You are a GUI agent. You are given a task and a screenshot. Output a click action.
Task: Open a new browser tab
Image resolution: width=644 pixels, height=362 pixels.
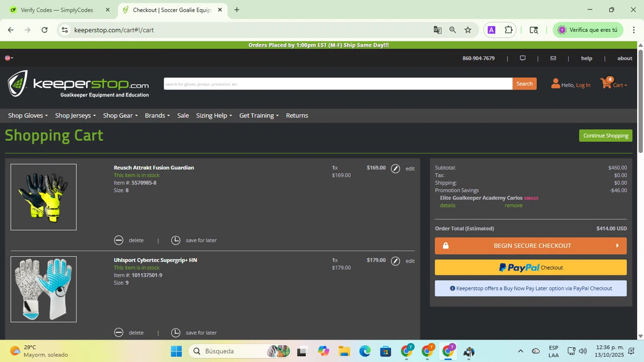(x=237, y=10)
